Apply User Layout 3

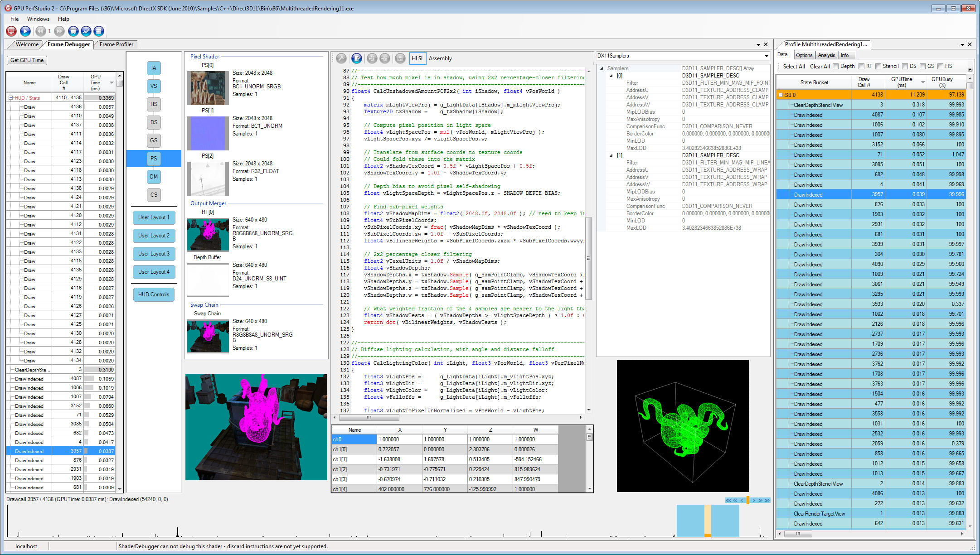154,254
